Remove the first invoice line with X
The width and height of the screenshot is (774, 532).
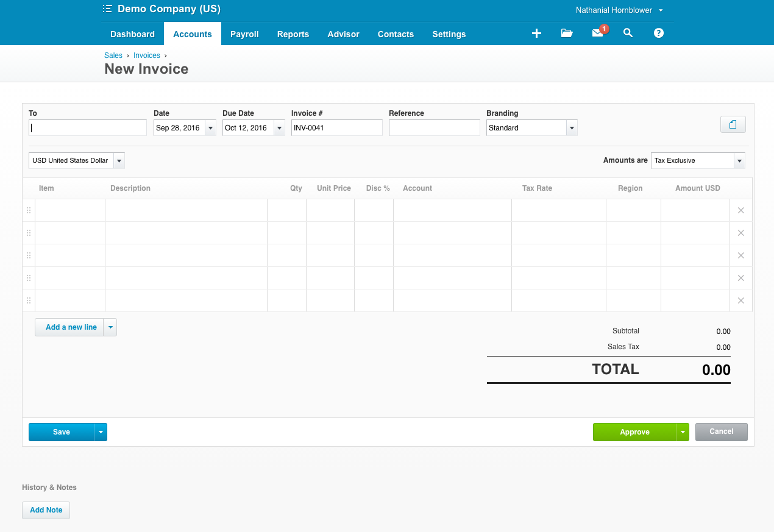740,210
